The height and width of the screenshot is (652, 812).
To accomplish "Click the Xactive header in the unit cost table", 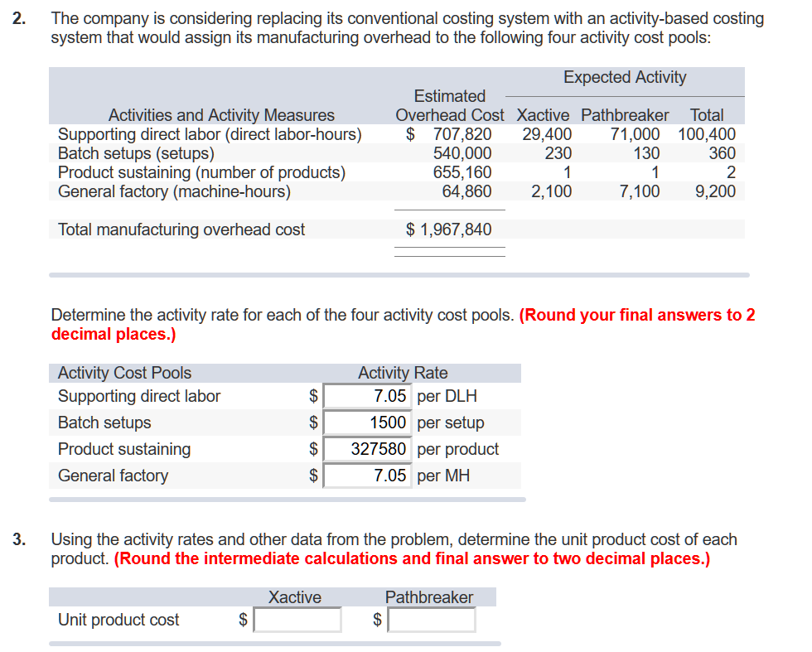I will pyautogui.click(x=295, y=597).
